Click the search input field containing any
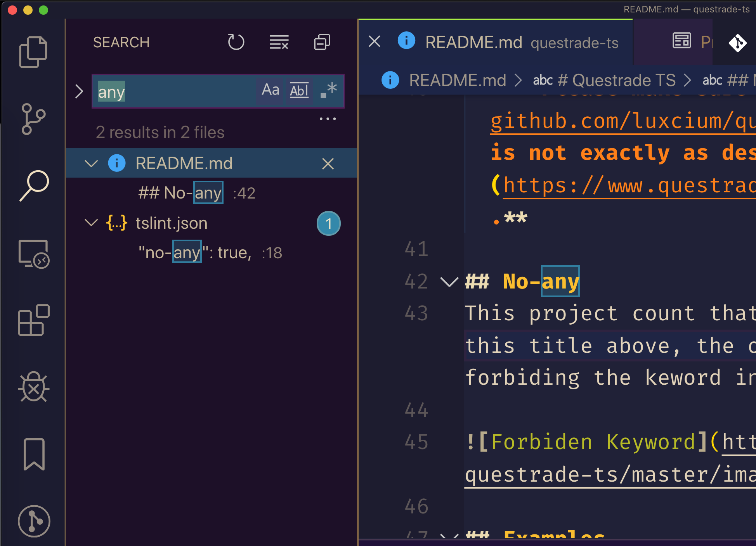 point(175,92)
